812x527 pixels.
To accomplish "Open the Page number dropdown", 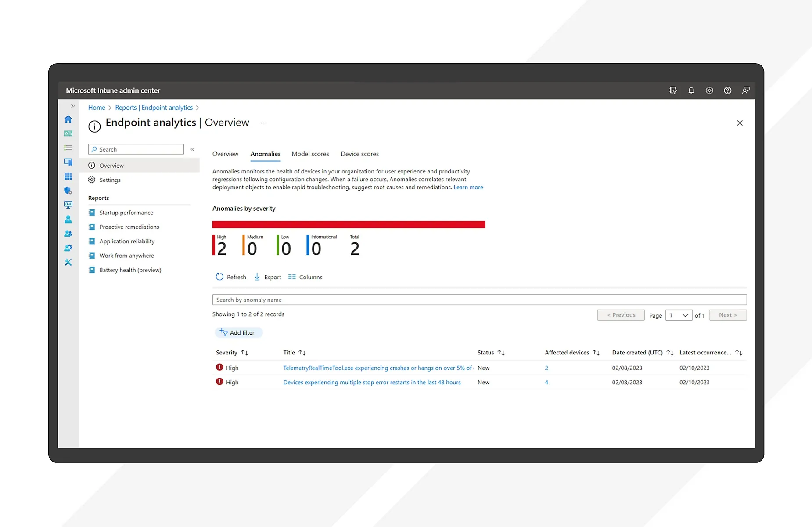I will [679, 315].
